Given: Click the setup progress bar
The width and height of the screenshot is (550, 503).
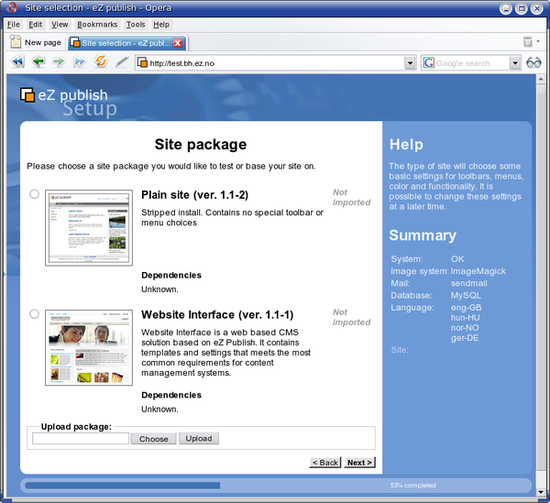Looking at the screenshot, I should pos(276,485).
